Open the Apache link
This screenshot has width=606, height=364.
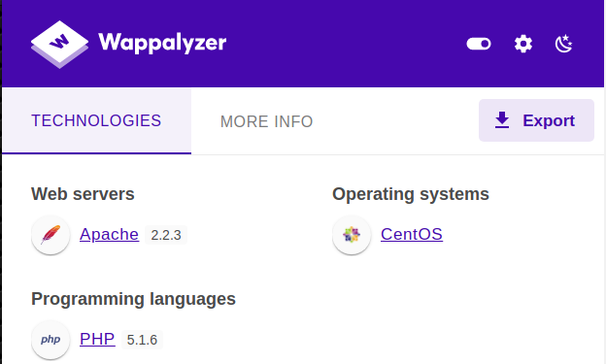pos(109,234)
